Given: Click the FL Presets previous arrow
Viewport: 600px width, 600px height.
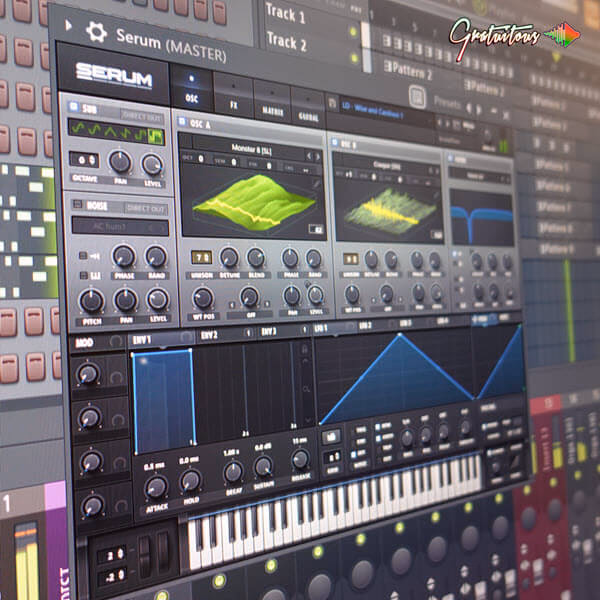Looking at the screenshot, I should pos(470,109).
